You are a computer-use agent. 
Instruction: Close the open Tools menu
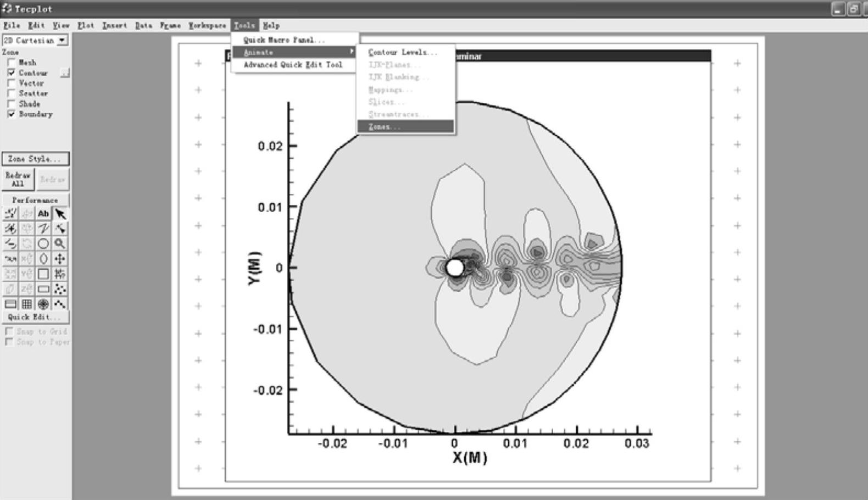point(244,25)
